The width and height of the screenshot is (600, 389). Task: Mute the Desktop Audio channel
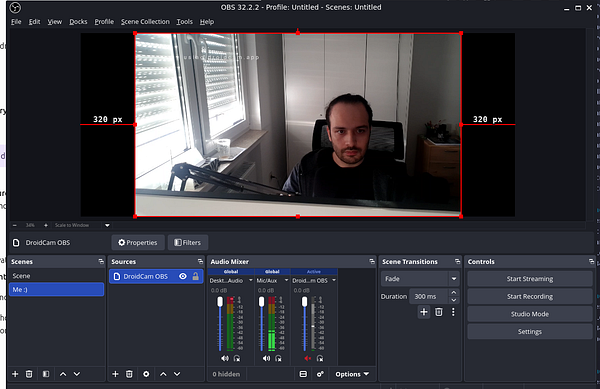tap(225, 358)
